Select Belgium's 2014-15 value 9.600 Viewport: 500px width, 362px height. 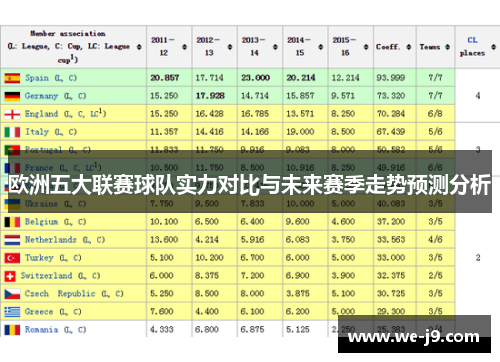tap(298, 222)
